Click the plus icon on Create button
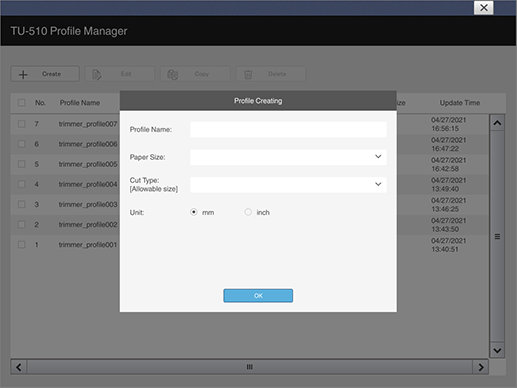This screenshot has width=517, height=388. click(23, 74)
